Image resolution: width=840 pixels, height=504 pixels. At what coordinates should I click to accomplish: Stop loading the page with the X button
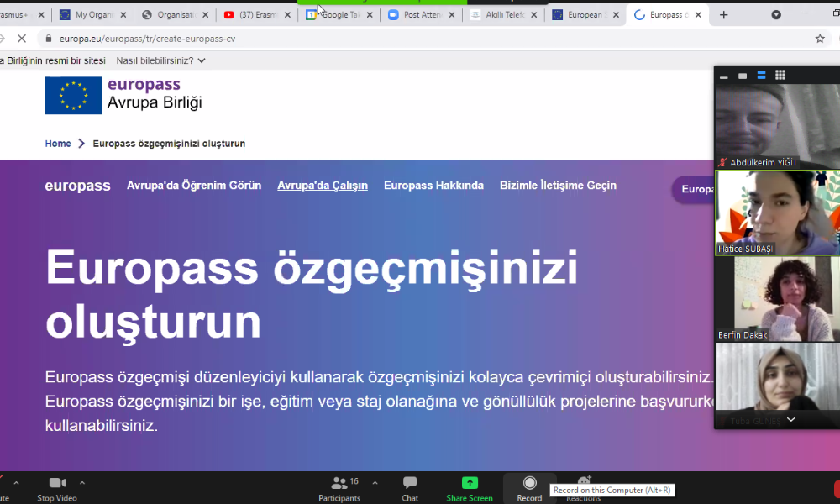22,39
